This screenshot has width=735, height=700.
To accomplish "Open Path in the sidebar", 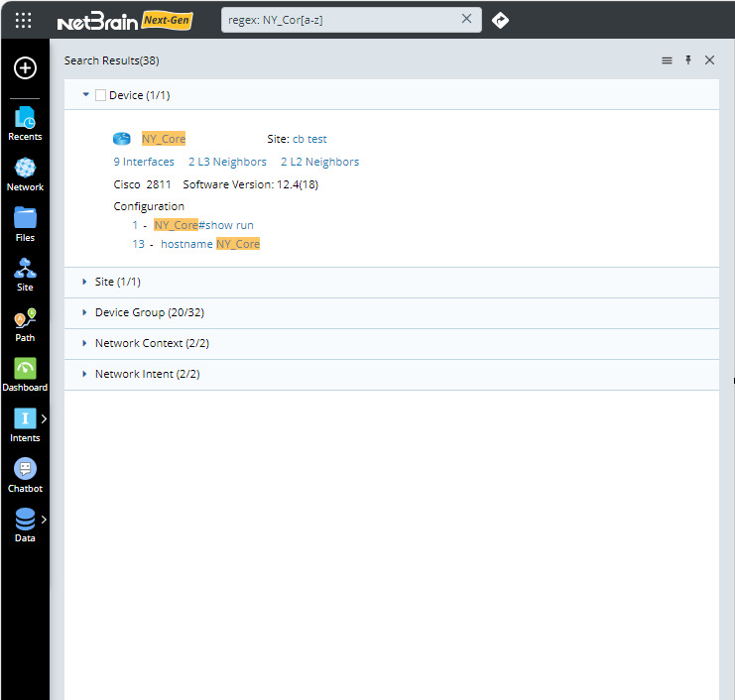I will (x=25, y=325).
